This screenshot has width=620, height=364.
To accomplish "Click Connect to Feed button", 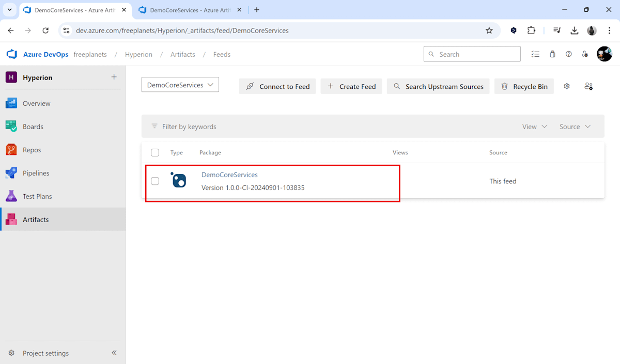I will 277,86.
